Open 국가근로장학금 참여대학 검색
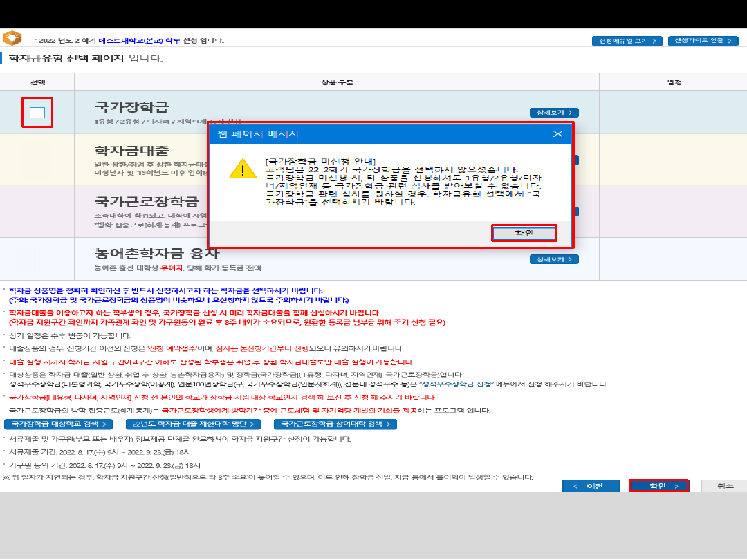 (x=335, y=424)
